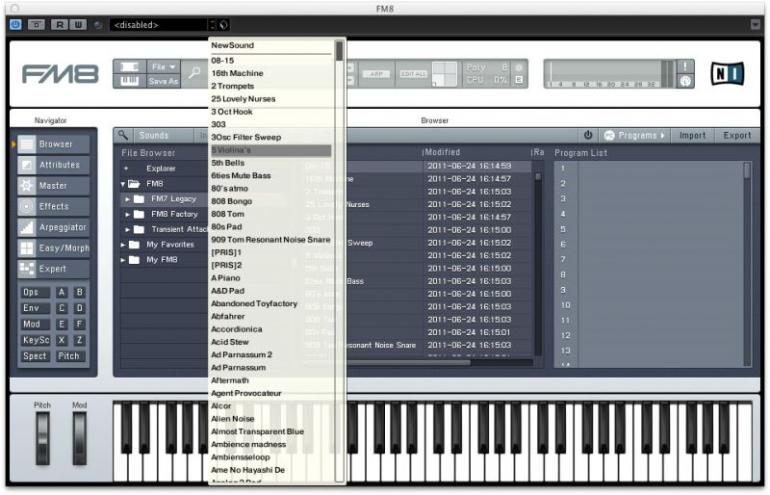Screen dimensions: 770x495
Task: Click the Expert page icon
Action: click(27, 269)
